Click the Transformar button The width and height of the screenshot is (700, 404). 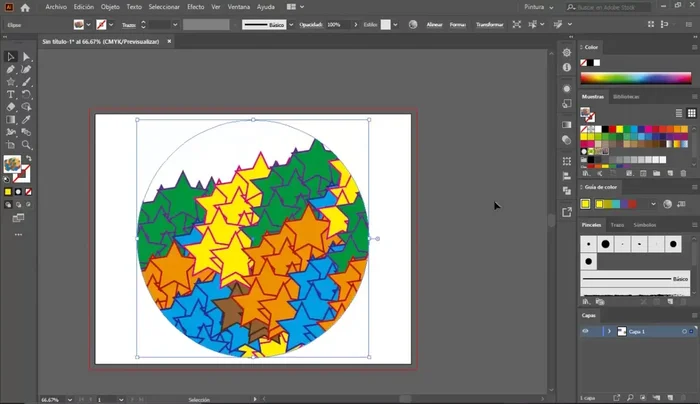tap(490, 24)
